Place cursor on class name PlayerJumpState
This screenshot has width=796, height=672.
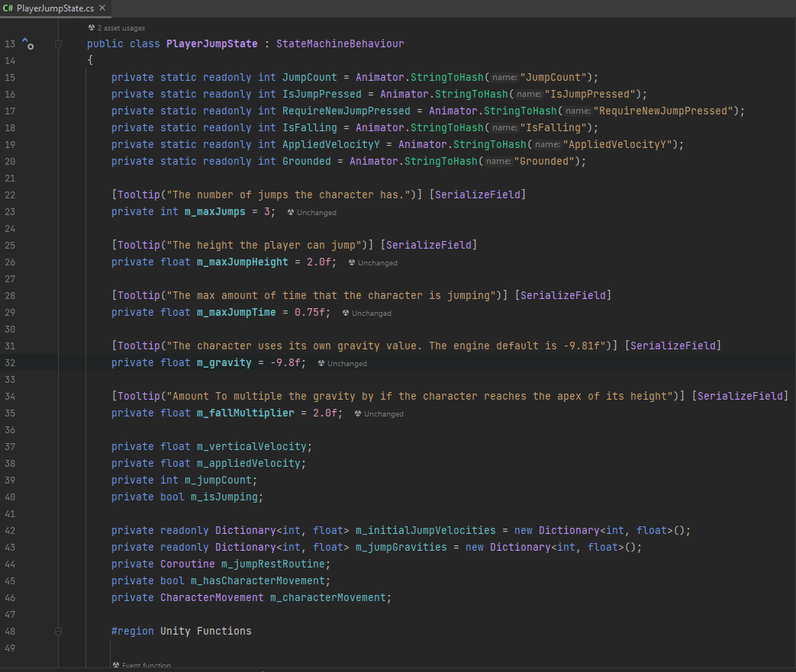pyautogui.click(x=211, y=44)
